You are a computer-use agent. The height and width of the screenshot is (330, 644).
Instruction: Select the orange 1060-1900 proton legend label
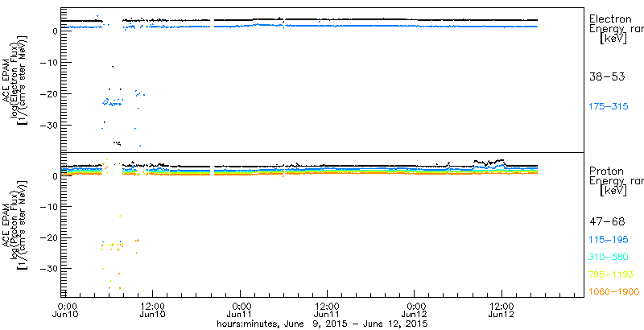click(614, 291)
